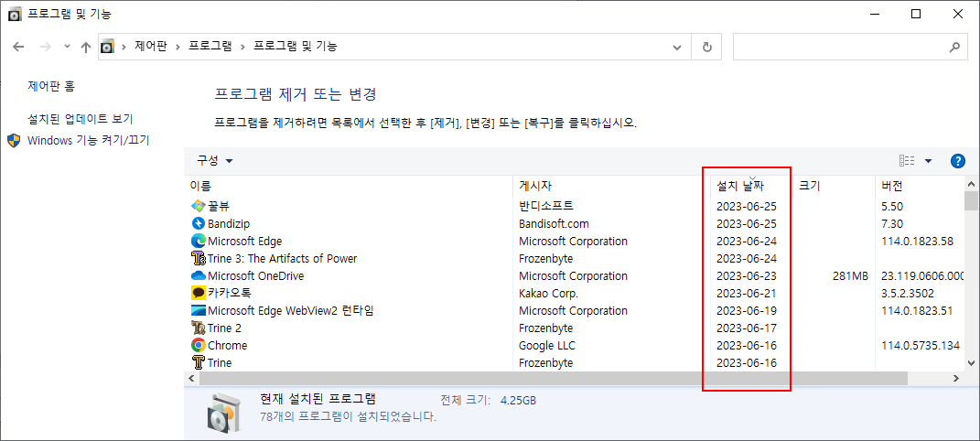
Task: Navigate to 제어판 in breadcrumb
Action: pos(151,47)
